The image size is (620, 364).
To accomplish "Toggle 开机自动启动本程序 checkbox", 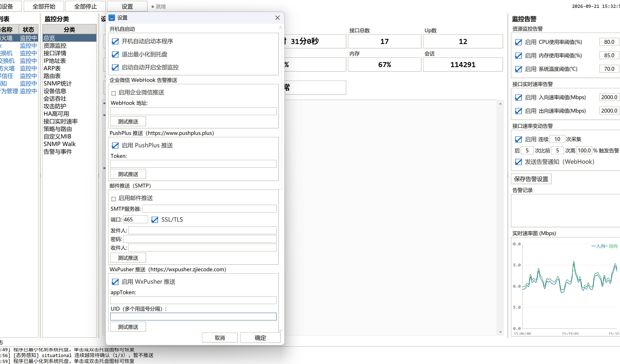I will point(115,41).
